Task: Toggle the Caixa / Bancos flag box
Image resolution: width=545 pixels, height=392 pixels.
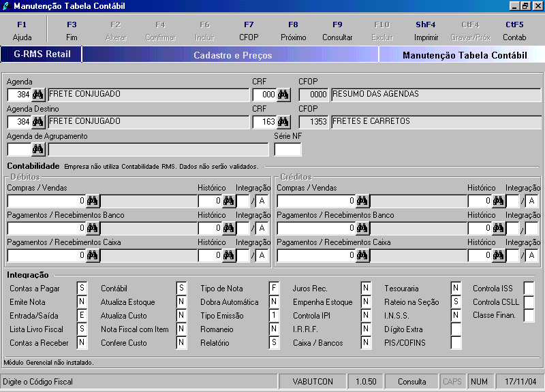Action: 366,342
